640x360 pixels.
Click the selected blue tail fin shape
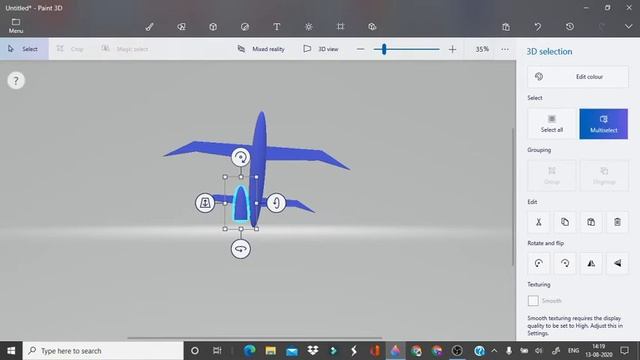[241, 205]
